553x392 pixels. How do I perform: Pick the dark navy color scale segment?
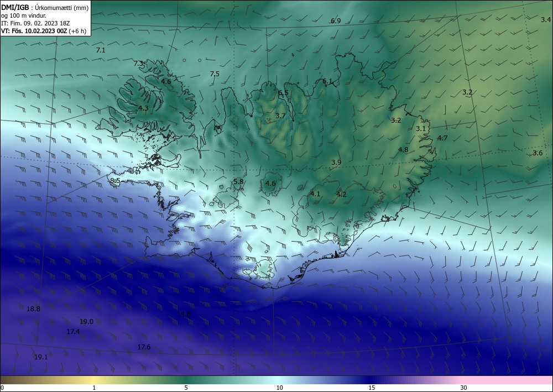pyautogui.click(x=371, y=380)
